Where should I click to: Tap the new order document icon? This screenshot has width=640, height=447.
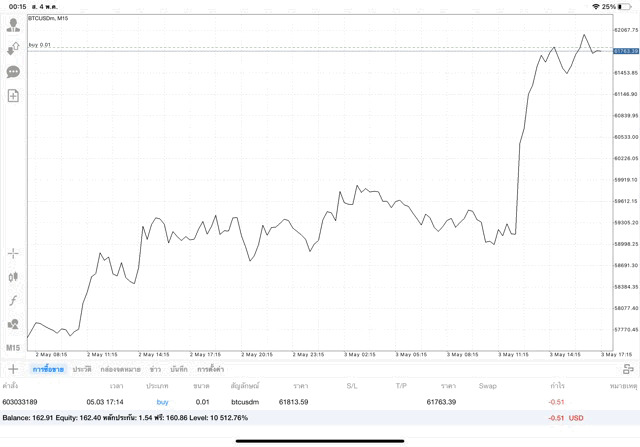13,96
